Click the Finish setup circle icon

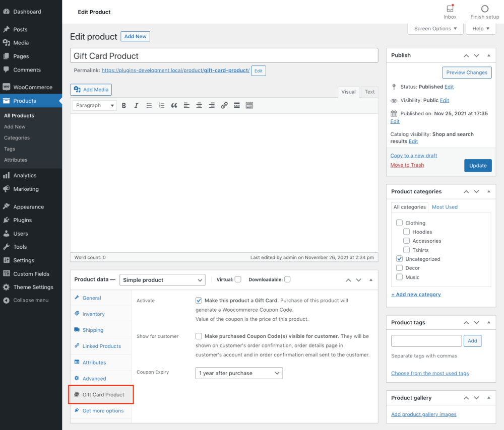[x=485, y=9]
